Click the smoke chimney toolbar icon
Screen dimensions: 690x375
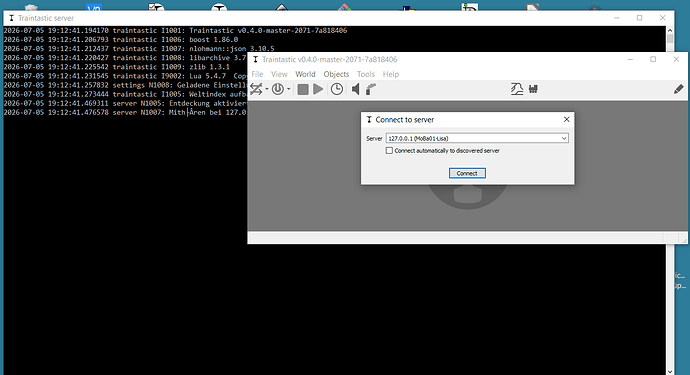pos(371,89)
